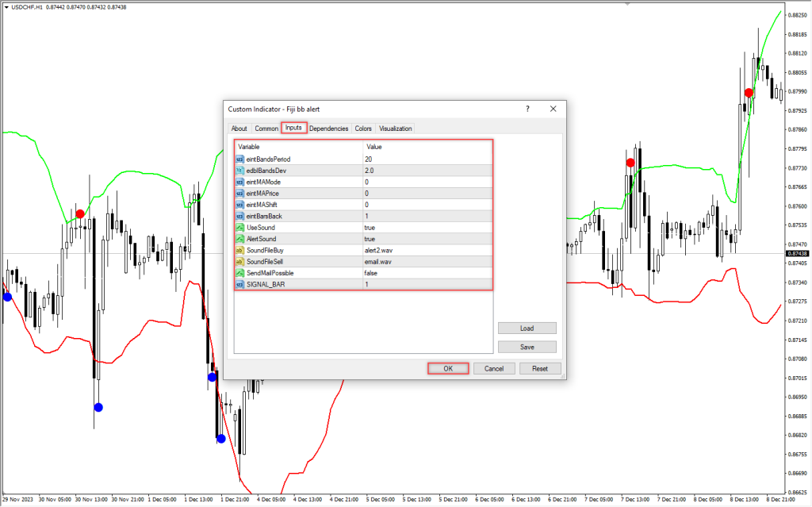Open the Dependencies tab
The image size is (812, 507).
point(329,129)
